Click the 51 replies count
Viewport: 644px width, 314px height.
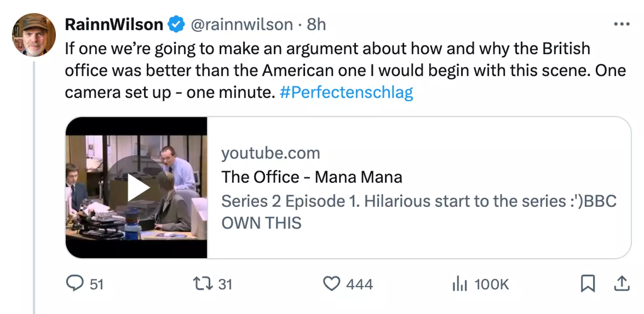coord(97,285)
